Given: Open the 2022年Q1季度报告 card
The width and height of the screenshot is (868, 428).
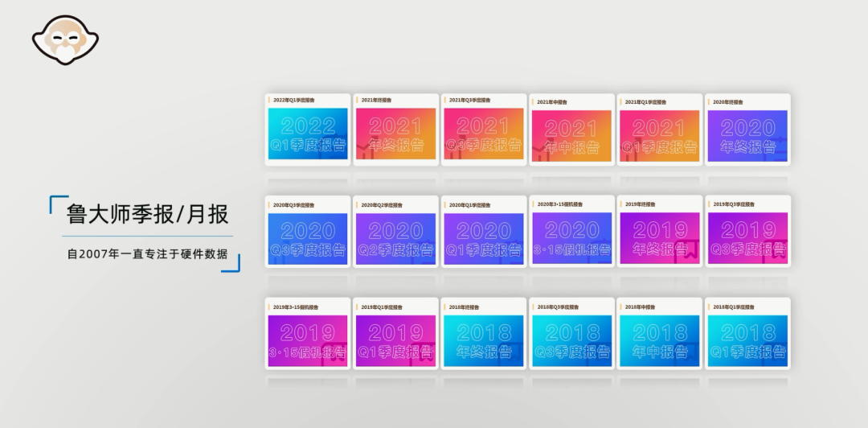Looking at the screenshot, I should 308,130.
